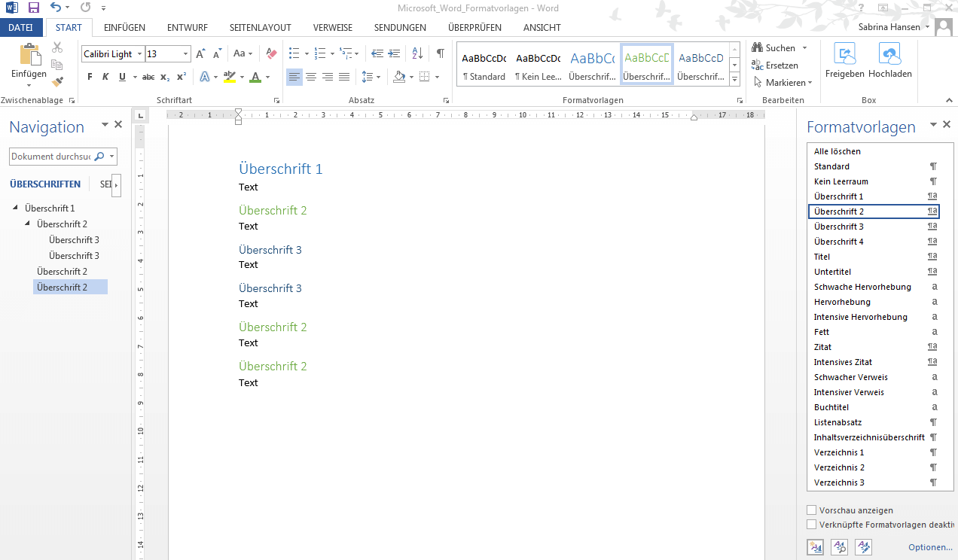958x560 pixels.
Task: Click the increase indent icon
Action: [394, 54]
